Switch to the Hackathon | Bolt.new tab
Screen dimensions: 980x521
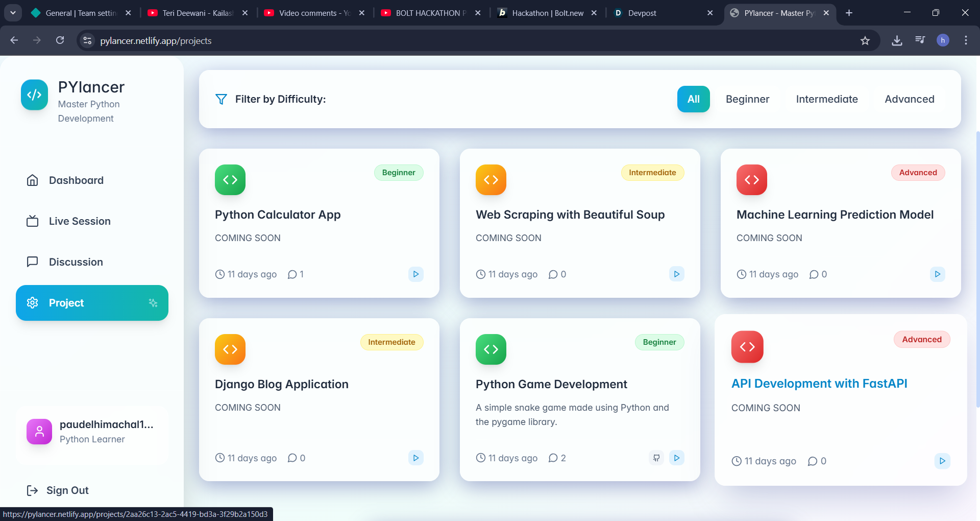tap(547, 13)
